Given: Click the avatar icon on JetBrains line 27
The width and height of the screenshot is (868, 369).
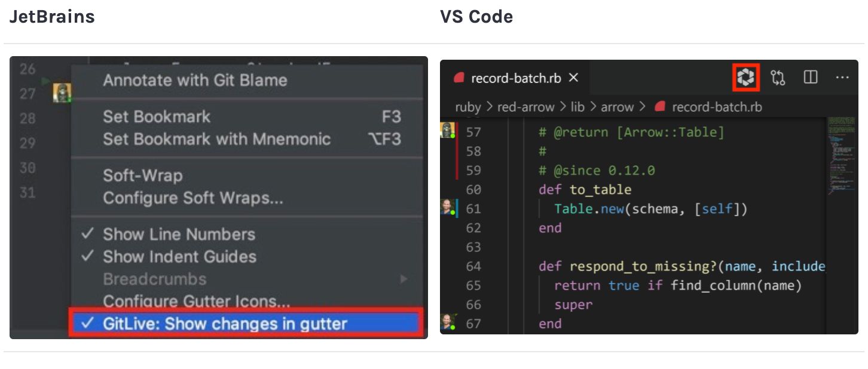Looking at the screenshot, I should tap(62, 93).
